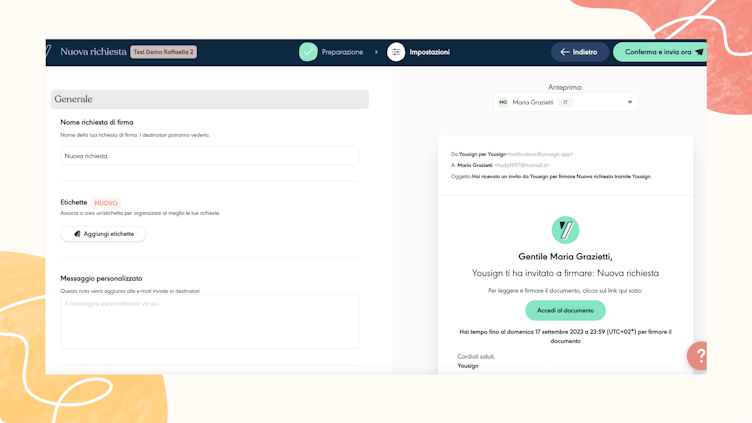Open the Anteprima recipient dropdown
Image resolution: width=752 pixels, height=423 pixels.
coord(565,102)
